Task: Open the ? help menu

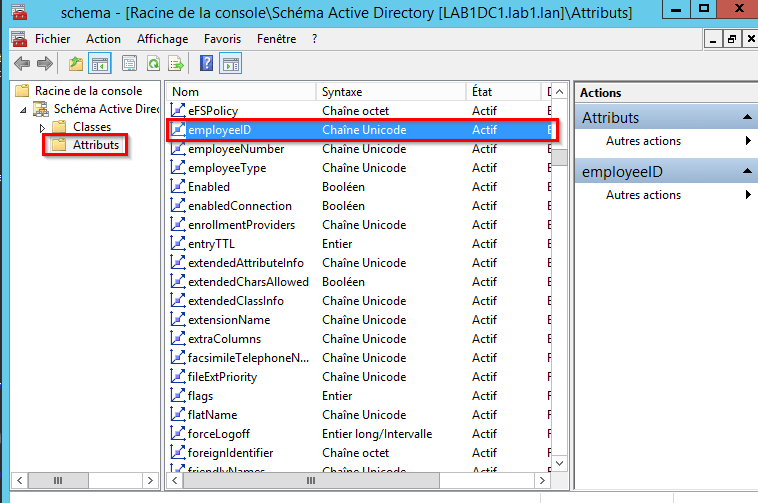Action: [x=315, y=39]
